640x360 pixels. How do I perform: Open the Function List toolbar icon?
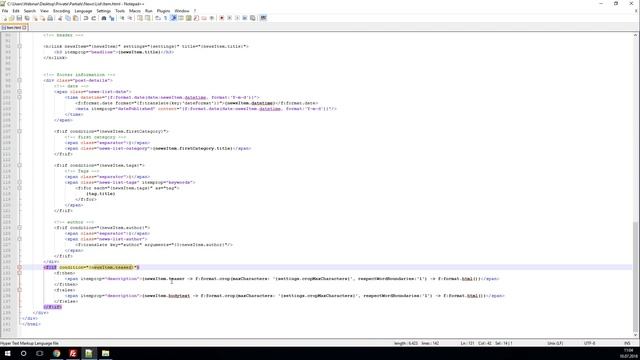coord(196,18)
